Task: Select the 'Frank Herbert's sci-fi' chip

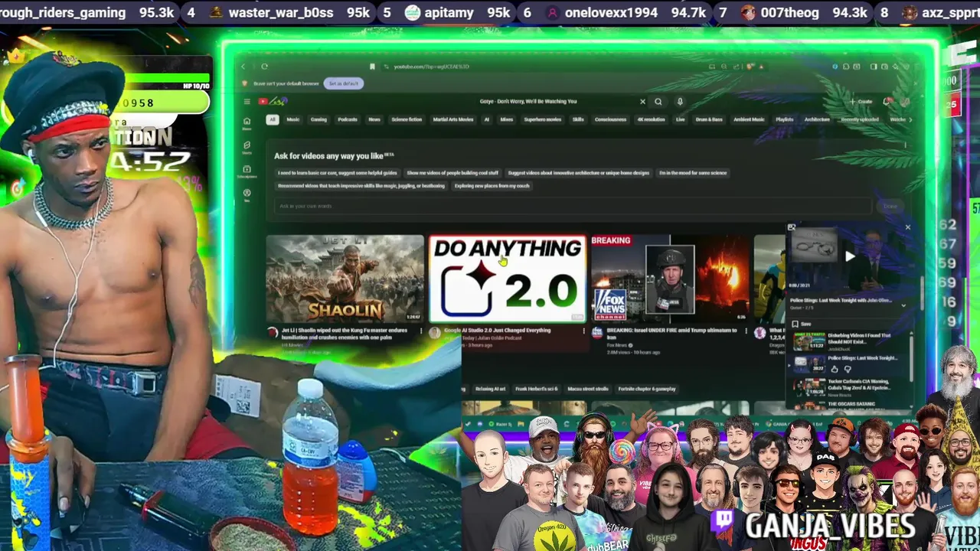Action: [537, 389]
